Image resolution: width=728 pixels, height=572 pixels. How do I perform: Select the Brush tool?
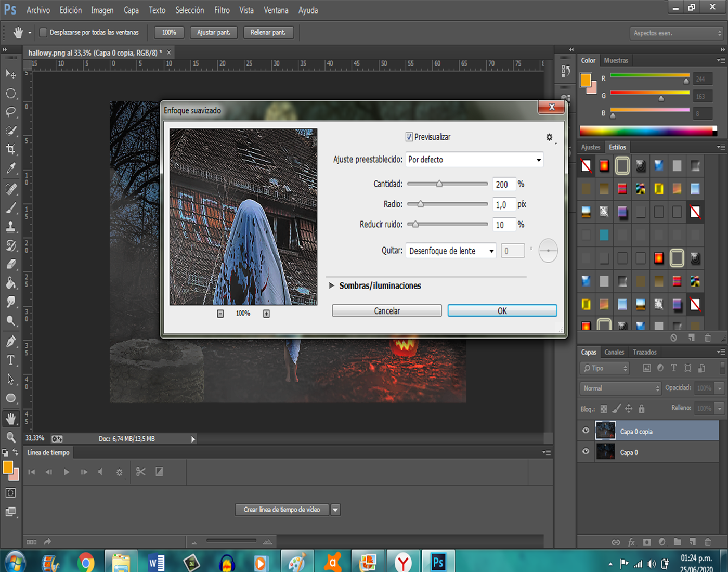(11, 207)
